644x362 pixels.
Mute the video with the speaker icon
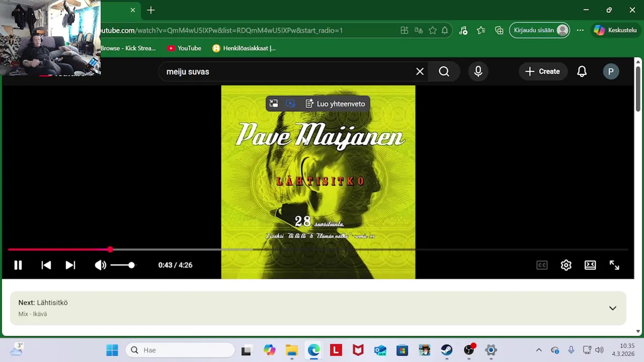(101, 265)
